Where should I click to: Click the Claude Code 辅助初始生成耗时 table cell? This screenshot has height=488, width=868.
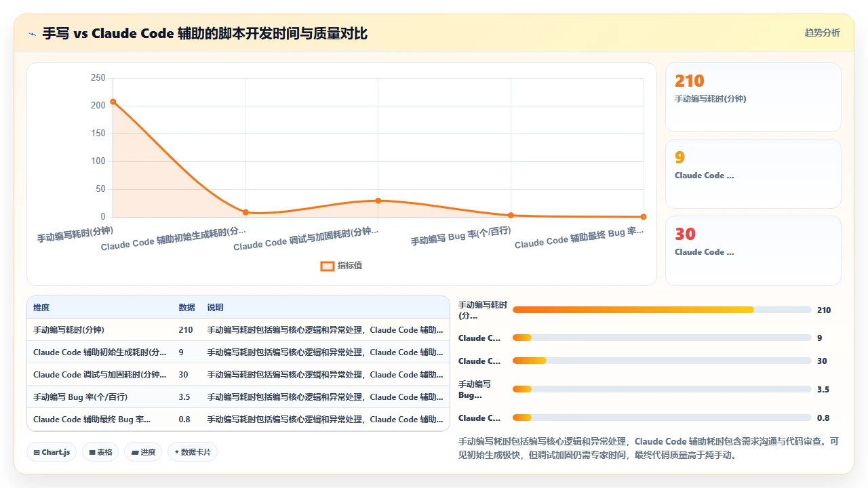(x=100, y=352)
